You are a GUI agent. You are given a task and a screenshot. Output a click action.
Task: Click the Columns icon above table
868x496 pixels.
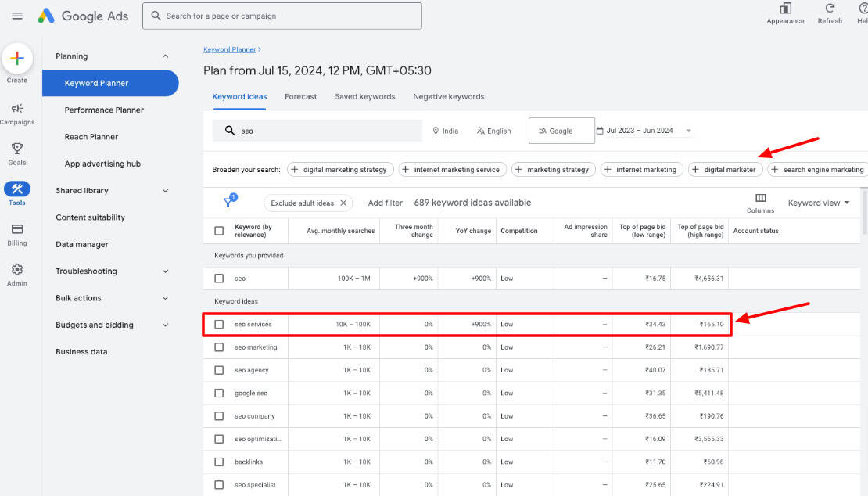pos(760,199)
